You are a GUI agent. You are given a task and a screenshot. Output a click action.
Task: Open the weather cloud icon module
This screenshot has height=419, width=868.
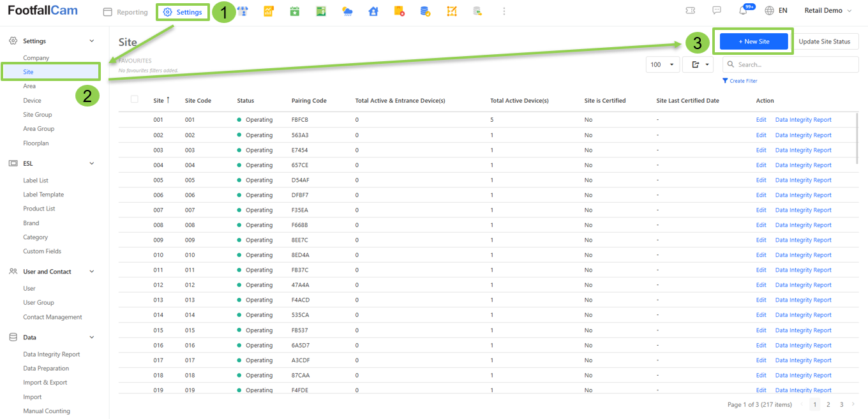(347, 11)
